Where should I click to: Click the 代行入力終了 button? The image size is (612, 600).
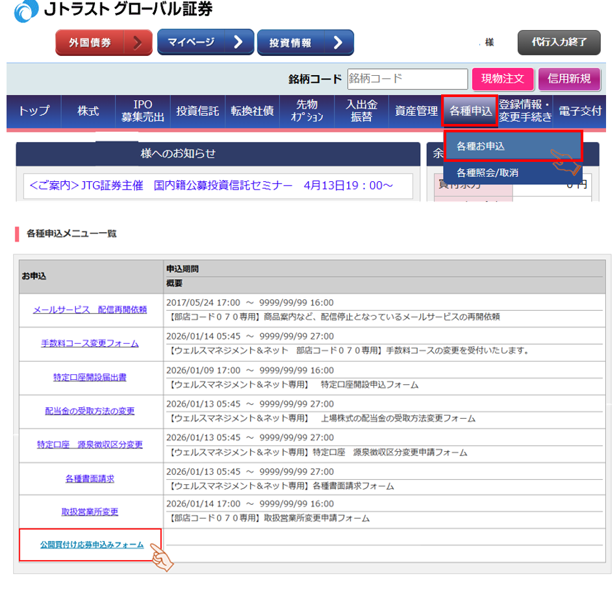coord(558,42)
